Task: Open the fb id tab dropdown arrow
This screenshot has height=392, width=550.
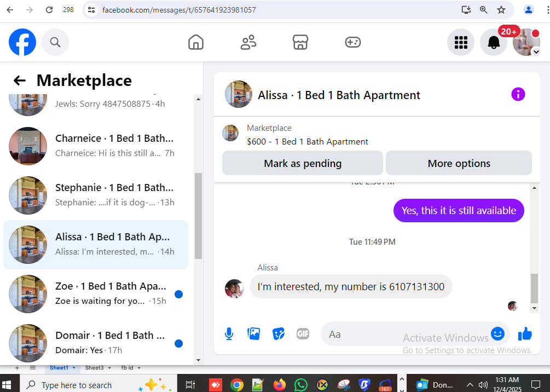Action: (139, 368)
